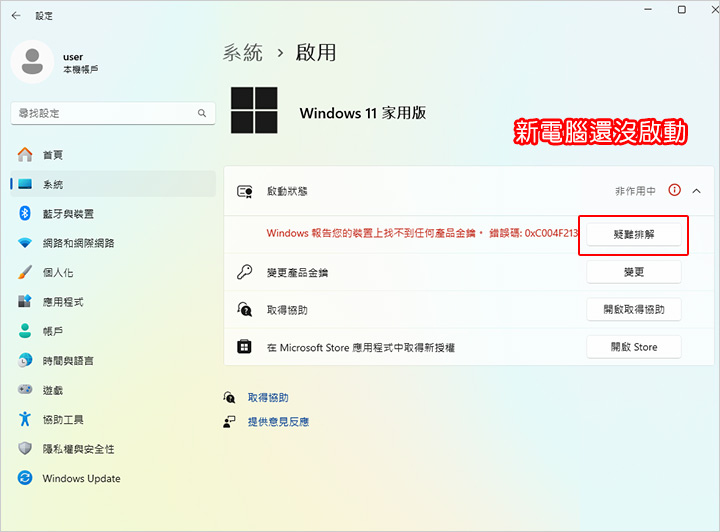720x532 pixels.
Task: Click 在 Microsoft Store 應用程式中取得新授權 text
Action: pyautogui.click(x=361, y=348)
